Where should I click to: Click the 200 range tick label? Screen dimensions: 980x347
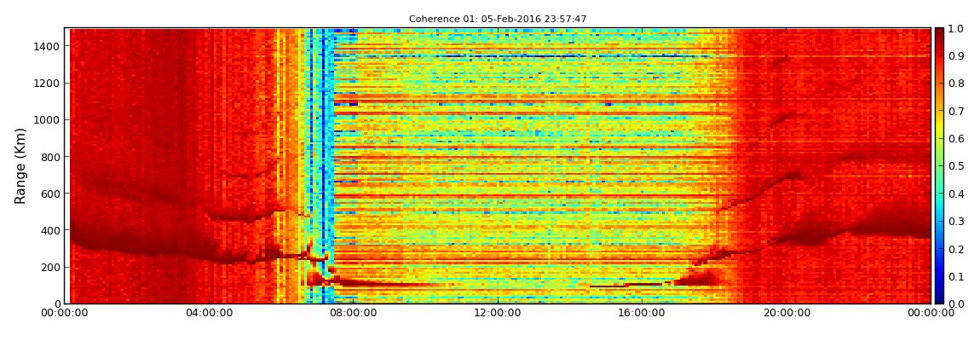(x=50, y=268)
